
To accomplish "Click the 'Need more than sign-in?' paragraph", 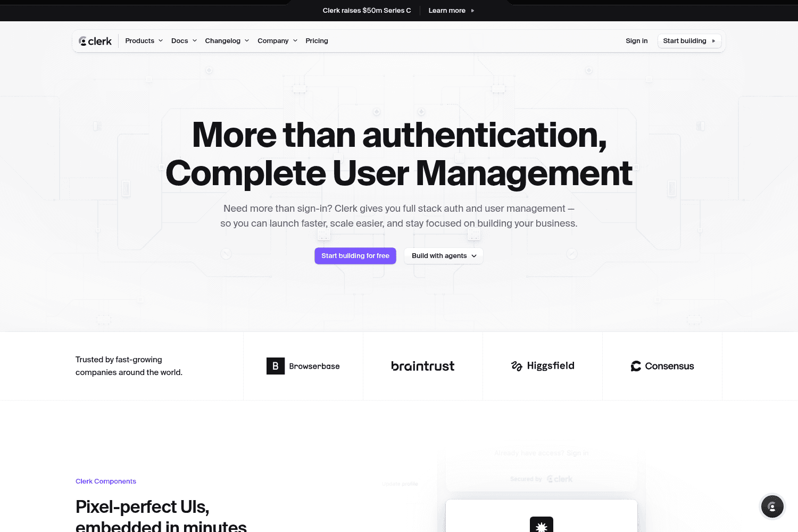I will 399,216.
